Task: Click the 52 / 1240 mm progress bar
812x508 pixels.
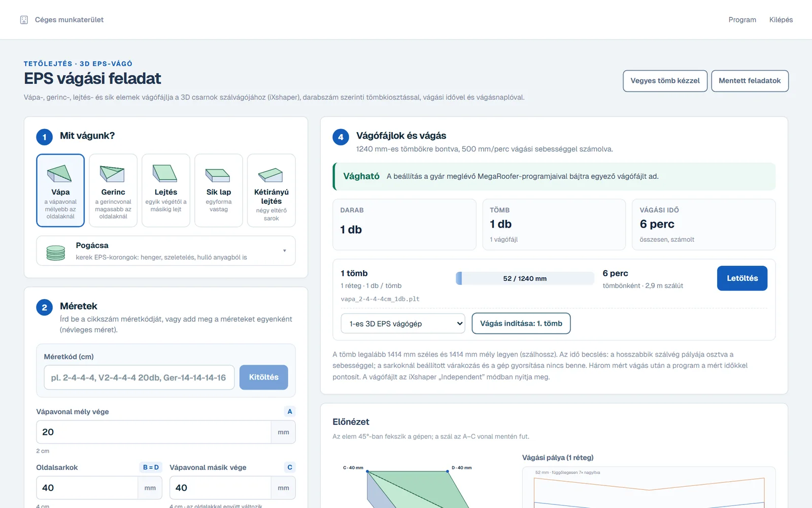Action: tap(525, 278)
